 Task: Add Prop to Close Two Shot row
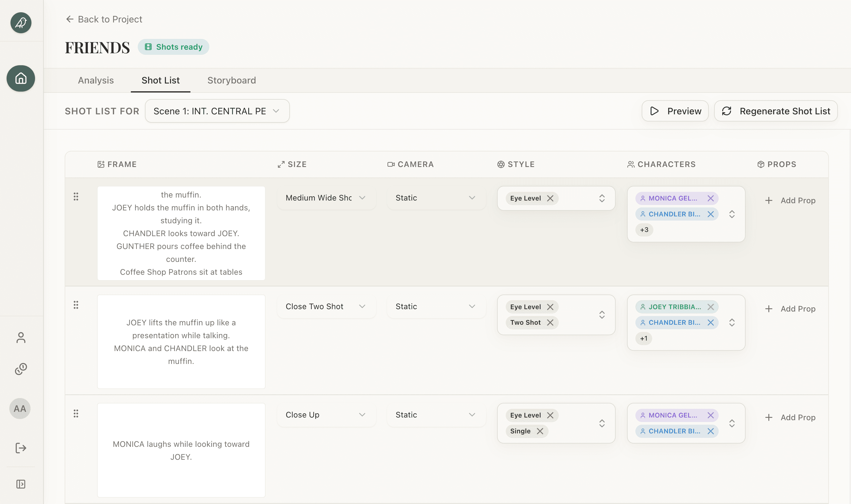(790, 309)
